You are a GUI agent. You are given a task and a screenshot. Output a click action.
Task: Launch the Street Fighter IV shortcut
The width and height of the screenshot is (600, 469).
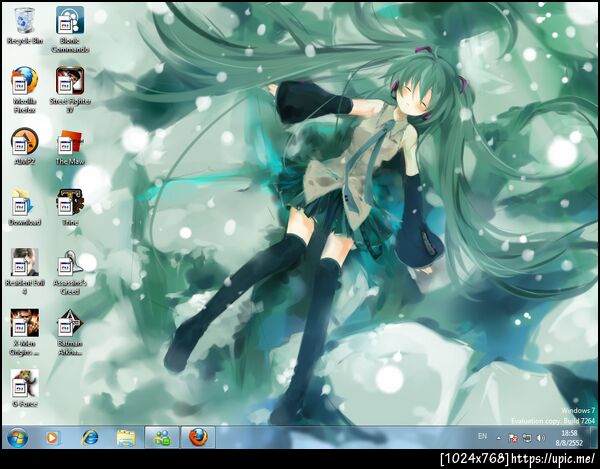(x=70, y=90)
